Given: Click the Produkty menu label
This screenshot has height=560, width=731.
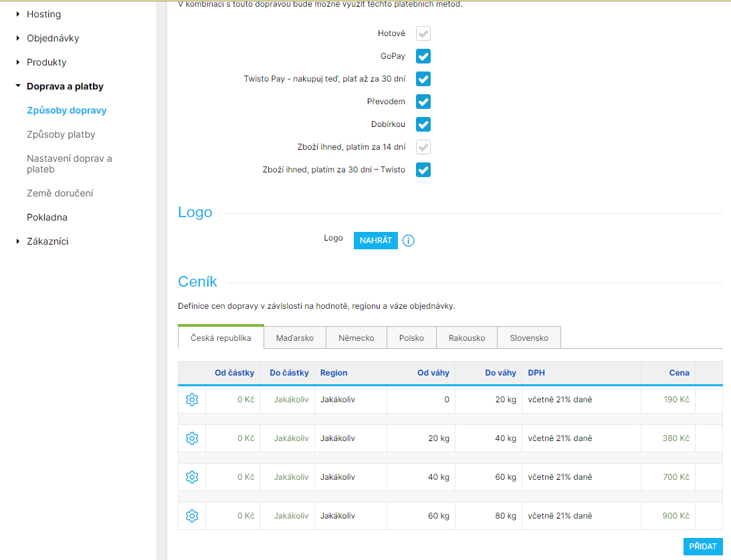Looking at the screenshot, I should coord(47,62).
